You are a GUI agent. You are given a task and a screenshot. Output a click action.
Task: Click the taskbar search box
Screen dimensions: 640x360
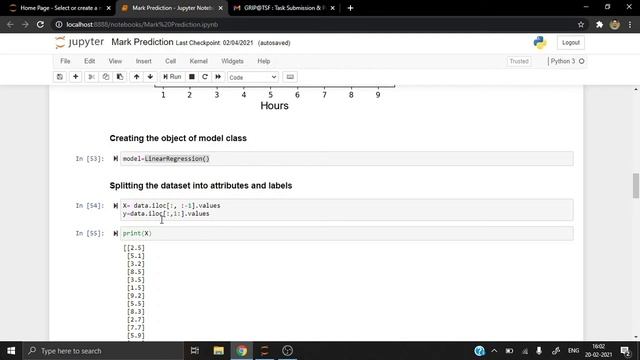tap(104, 351)
